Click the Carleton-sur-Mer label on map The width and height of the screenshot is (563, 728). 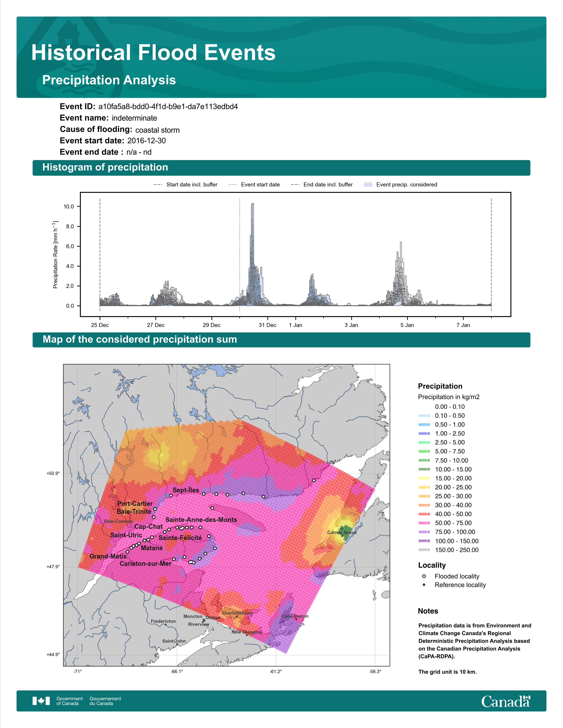coord(145,564)
